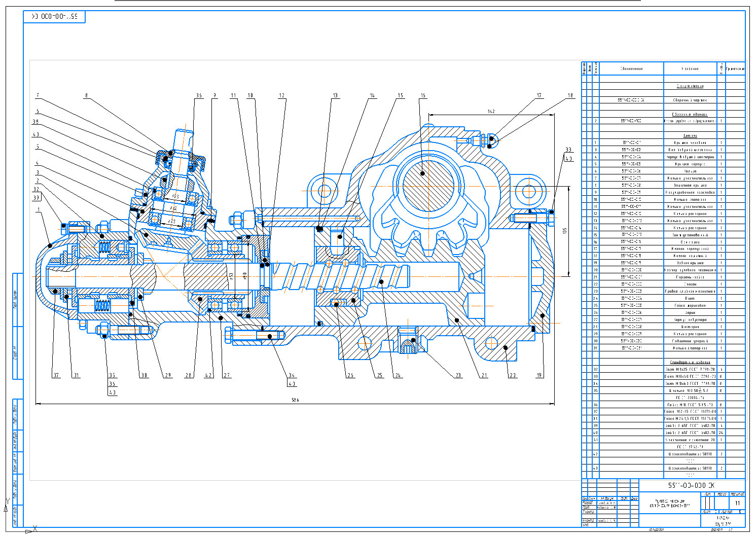This screenshot has height=537, width=756.
Task: Click the 'Стандартные изделия' section heading
Action: [690, 363]
